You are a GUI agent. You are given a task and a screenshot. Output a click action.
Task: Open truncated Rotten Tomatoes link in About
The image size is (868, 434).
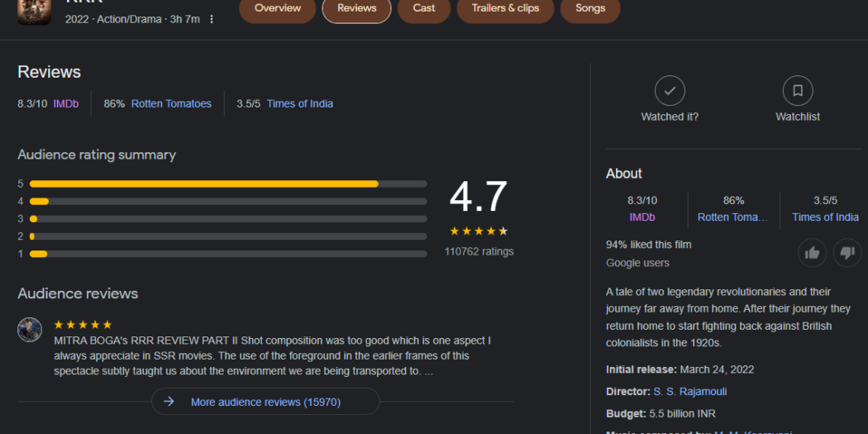[x=733, y=217]
